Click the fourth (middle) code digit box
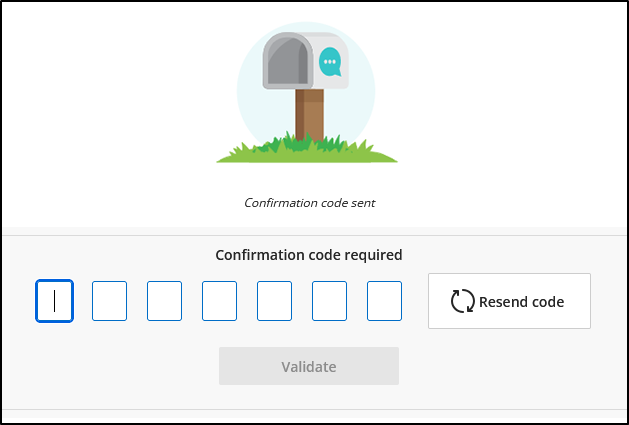The width and height of the screenshot is (629, 425). 219,300
